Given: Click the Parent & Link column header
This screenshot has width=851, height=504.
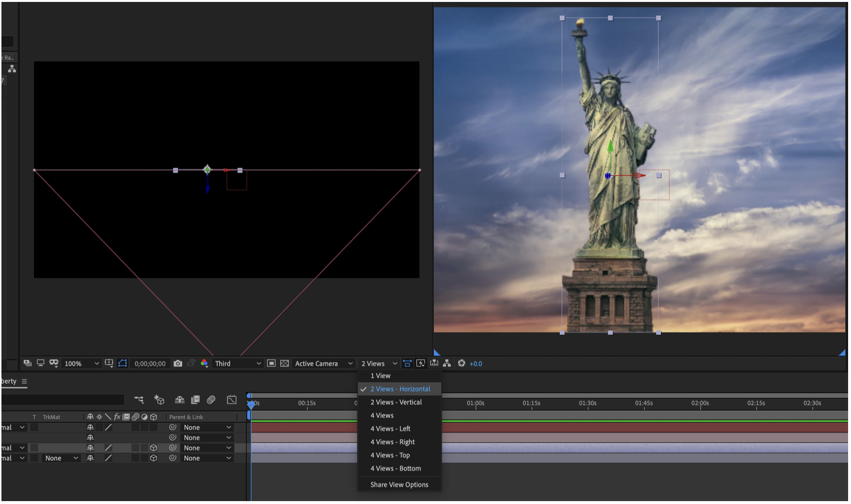Looking at the screenshot, I should pos(186,417).
